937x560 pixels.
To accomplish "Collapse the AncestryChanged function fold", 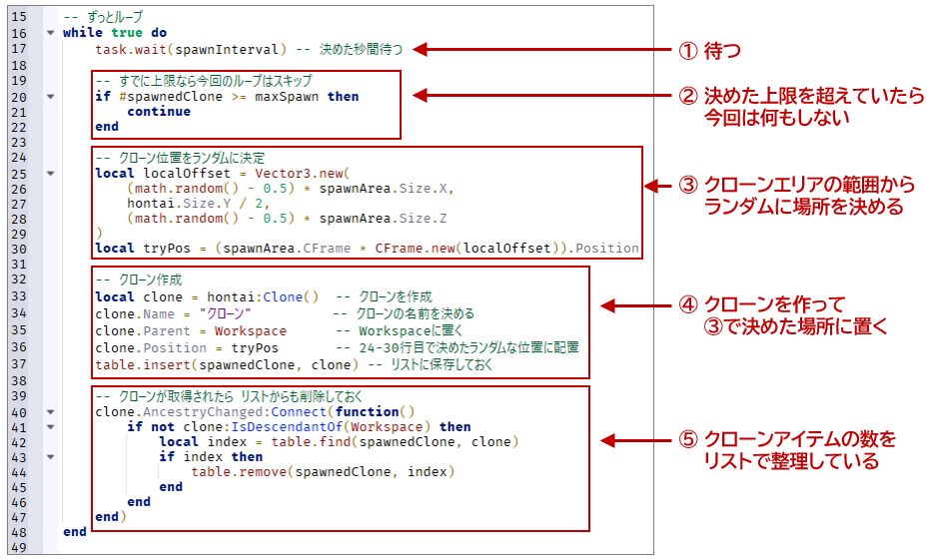I will 51,412.
